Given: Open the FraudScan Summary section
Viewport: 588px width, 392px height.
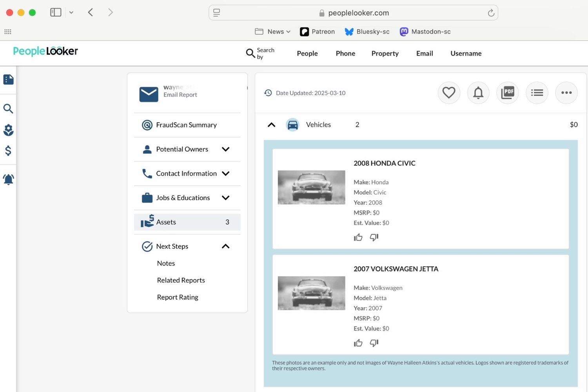Looking at the screenshot, I should (x=187, y=125).
